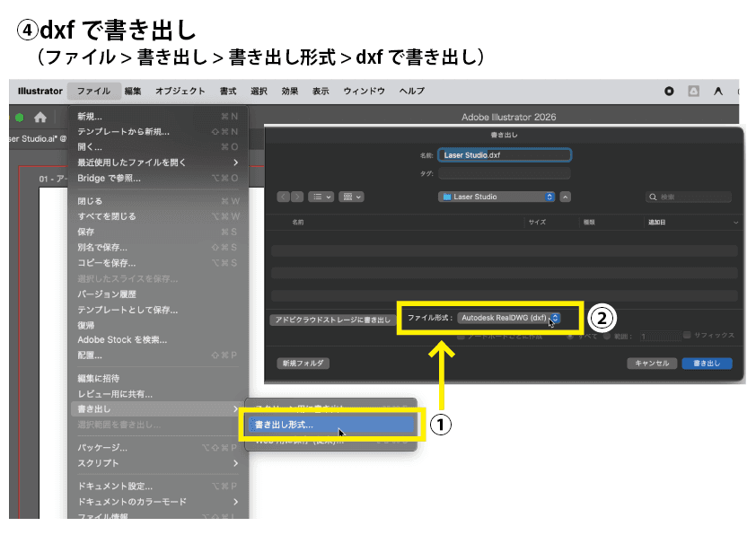This screenshot has width=756, height=535.
Task: Click the Adobe-style A icon in menu bar
Action: pyautogui.click(x=718, y=91)
